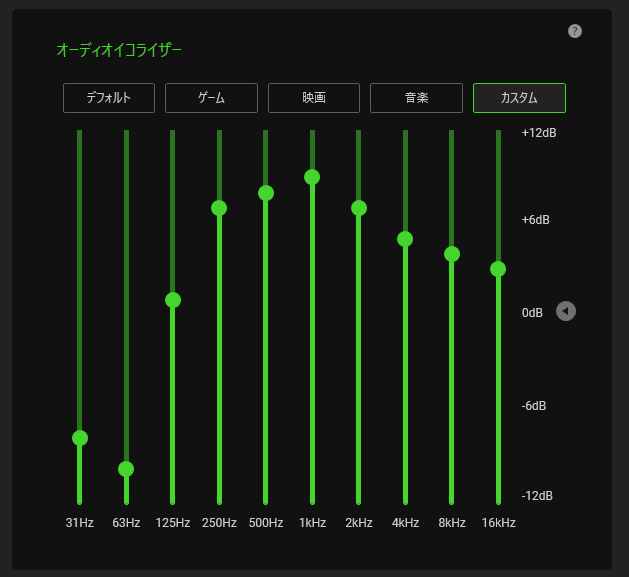Click the 1kHz slider handle
629x577 pixels.
click(312, 177)
